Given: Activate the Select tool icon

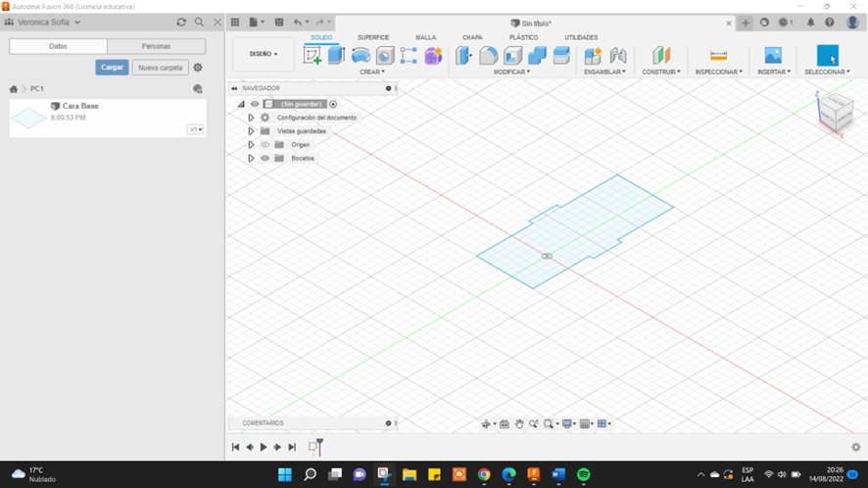Looking at the screenshot, I should click(828, 56).
